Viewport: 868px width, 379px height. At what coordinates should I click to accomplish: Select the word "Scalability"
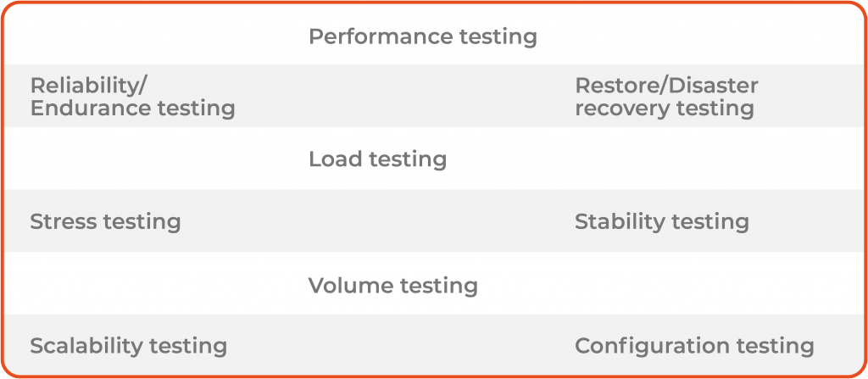pos(86,346)
